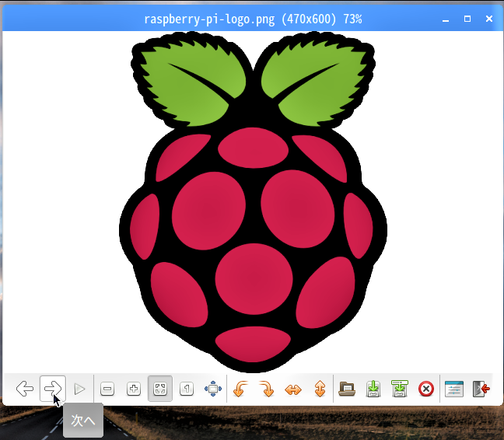Rotate image clockwise
The height and width of the screenshot is (440, 504).
click(x=267, y=389)
